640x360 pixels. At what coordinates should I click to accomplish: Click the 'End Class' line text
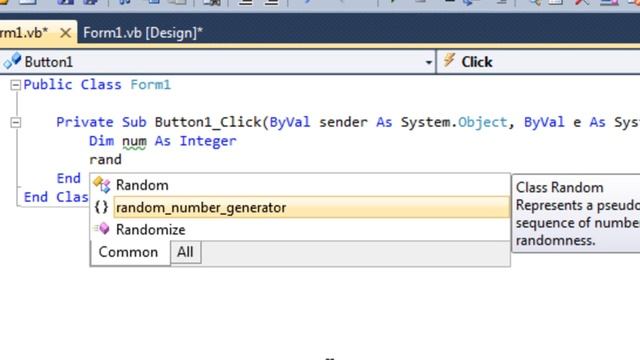pos(56,197)
